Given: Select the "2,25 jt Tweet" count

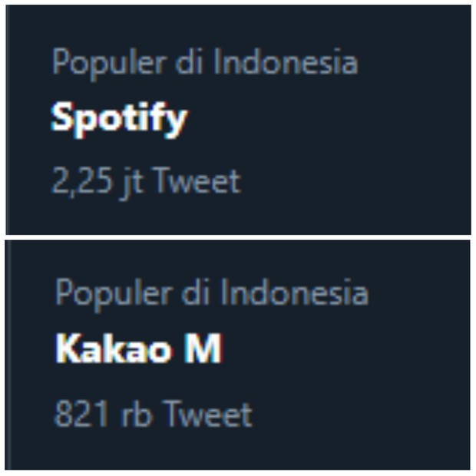Looking at the screenshot, I should point(146,182).
